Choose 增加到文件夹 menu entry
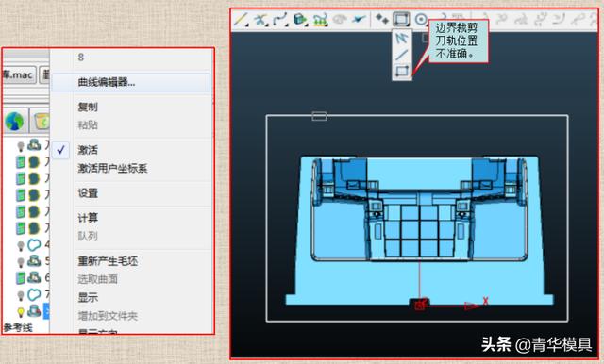Image resolution: width=604 pixels, height=364 pixels. [108, 316]
